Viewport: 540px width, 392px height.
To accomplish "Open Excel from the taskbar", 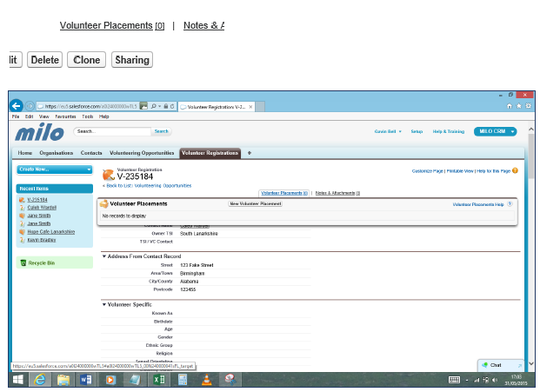I will click(159, 380).
